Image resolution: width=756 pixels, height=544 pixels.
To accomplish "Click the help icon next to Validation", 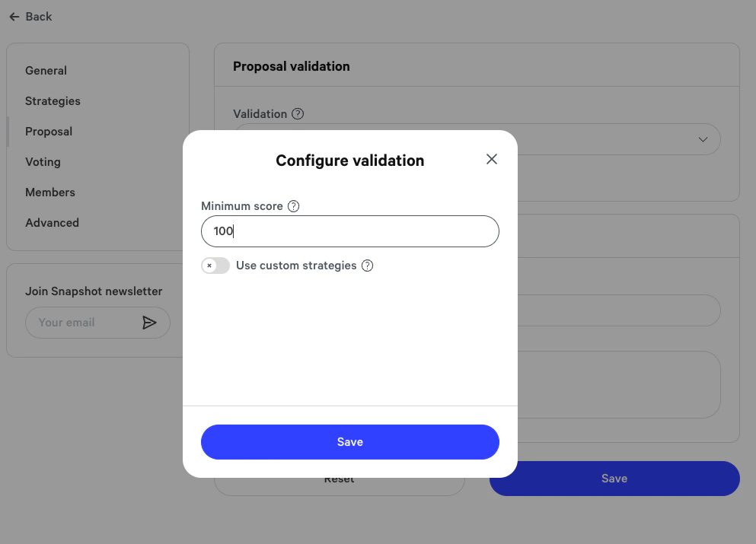I will coord(297,113).
